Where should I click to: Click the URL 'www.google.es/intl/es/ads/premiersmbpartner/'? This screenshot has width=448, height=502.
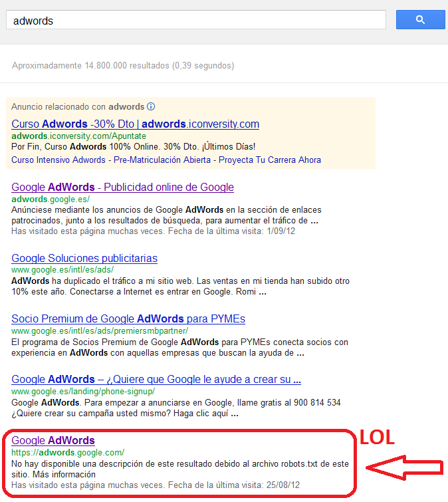tap(100, 330)
